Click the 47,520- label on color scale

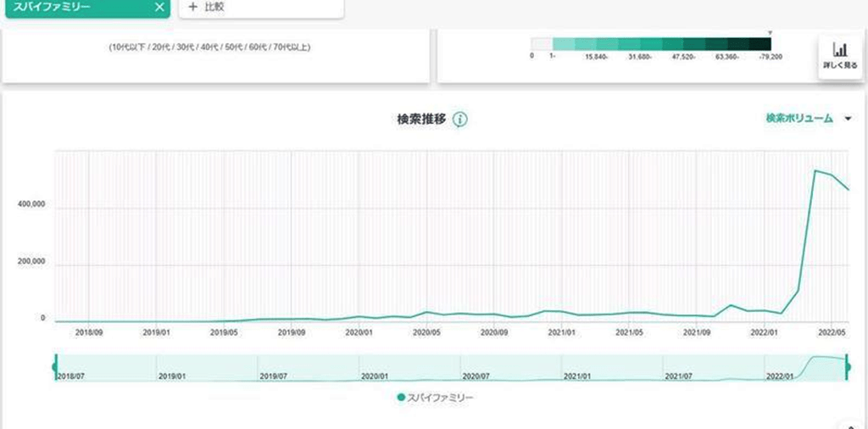click(x=683, y=57)
